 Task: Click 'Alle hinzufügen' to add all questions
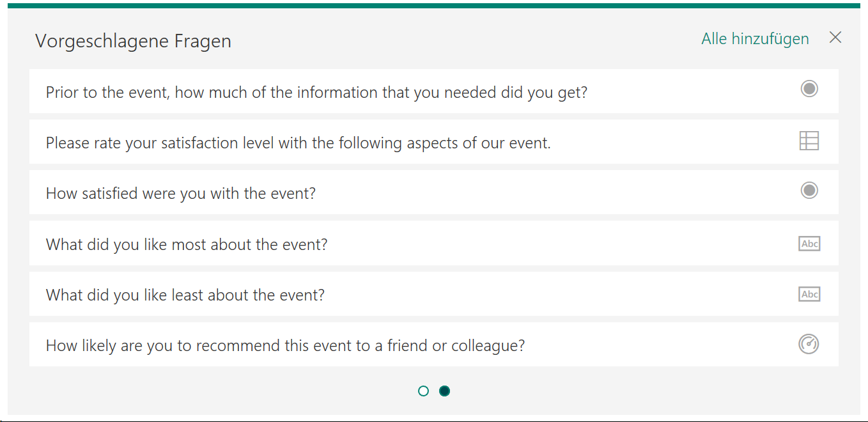755,39
